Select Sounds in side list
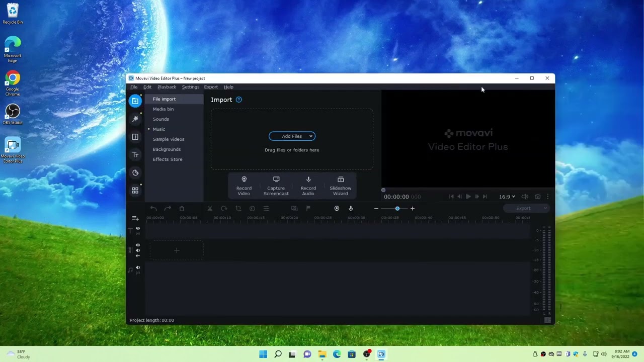Screen dimensions: 644x362 click(174, 119)
